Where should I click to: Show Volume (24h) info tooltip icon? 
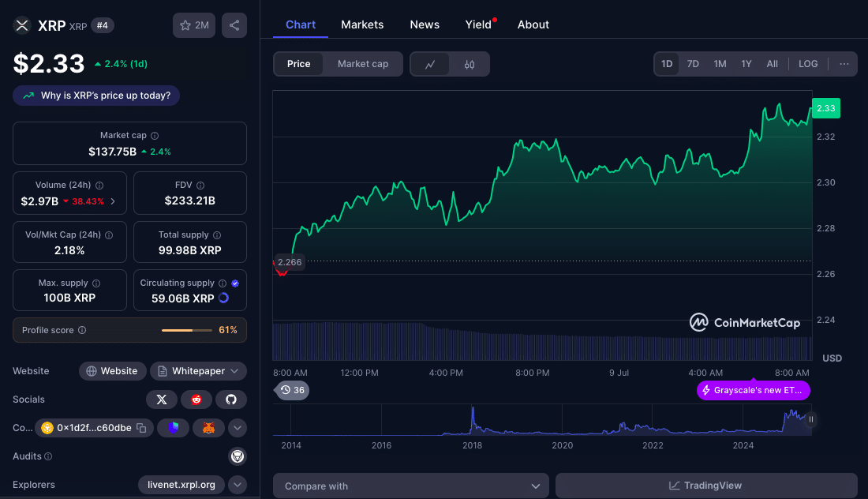pyautogui.click(x=99, y=186)
